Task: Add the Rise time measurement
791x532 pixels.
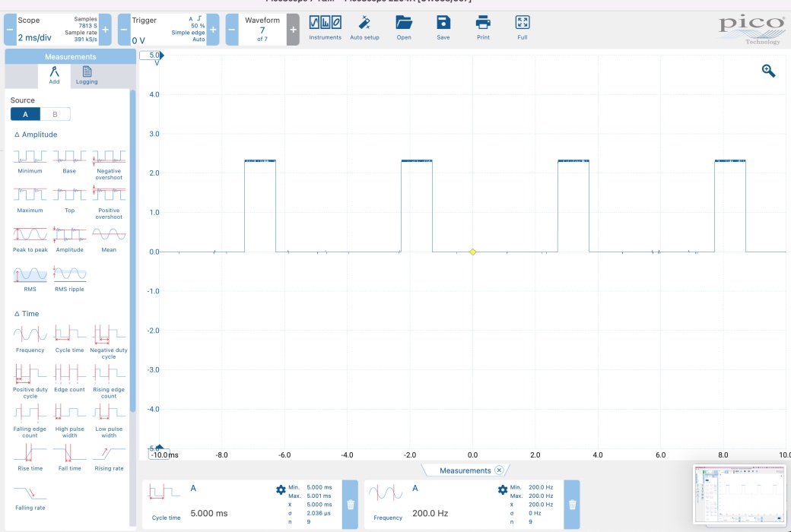Action: click(30, 457)
